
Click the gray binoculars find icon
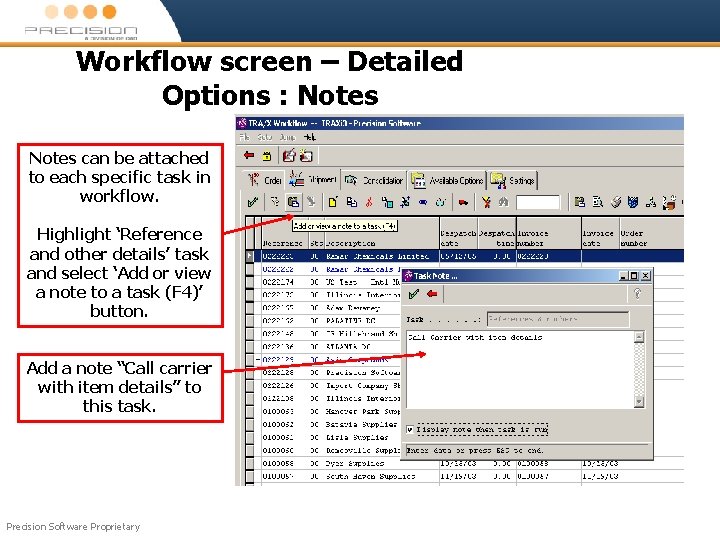tap(503, 202)
